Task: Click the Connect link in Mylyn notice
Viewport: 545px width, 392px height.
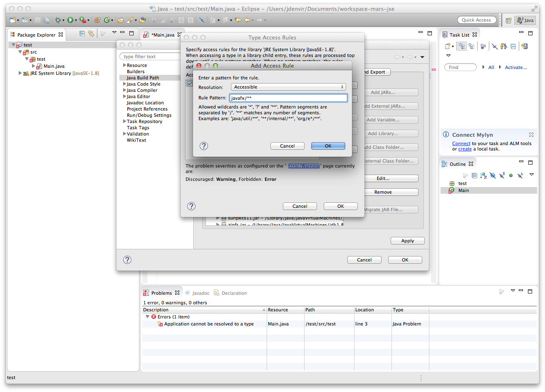Action: click(461, 143)
